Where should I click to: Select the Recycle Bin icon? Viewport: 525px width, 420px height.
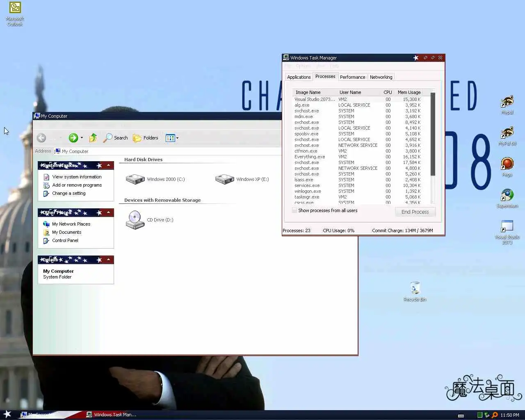tap(415, 291)
